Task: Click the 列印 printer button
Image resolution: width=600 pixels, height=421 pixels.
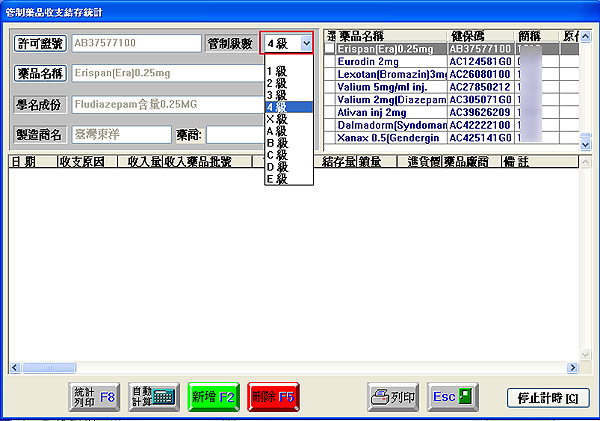Action: 392,396
